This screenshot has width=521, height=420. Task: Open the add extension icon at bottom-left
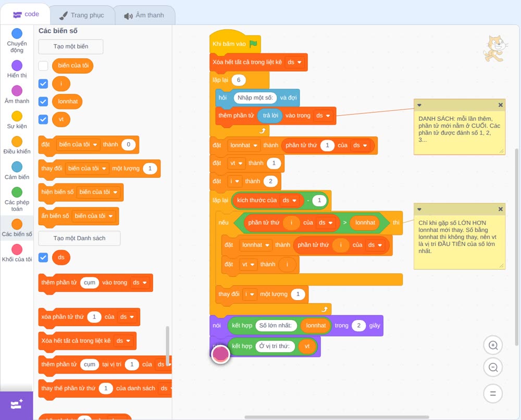tap(17, 405)
